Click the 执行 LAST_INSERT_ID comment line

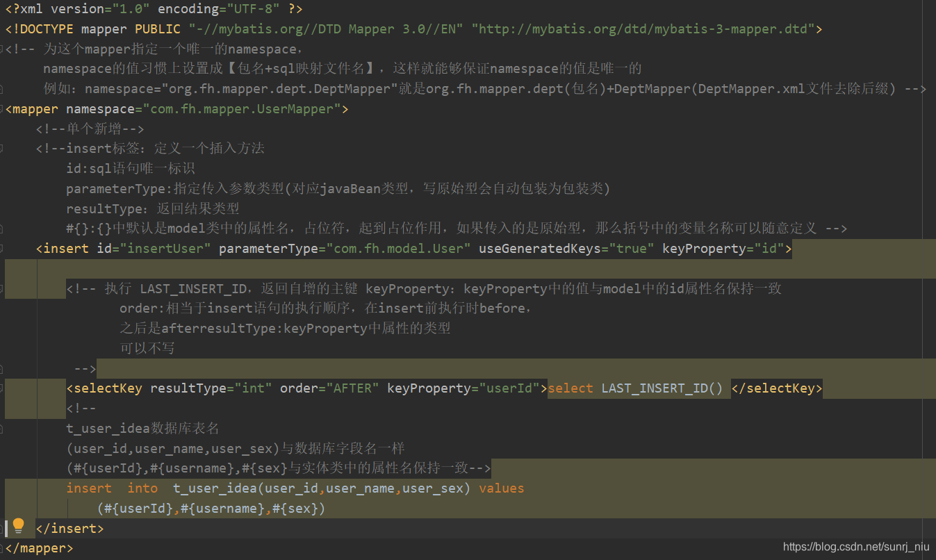424,288
